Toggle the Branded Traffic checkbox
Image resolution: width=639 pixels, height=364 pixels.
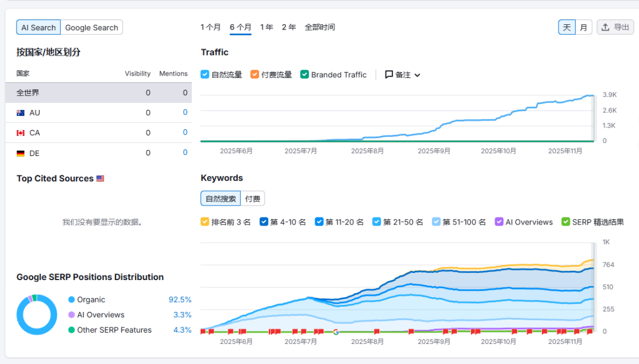[x=304, y=74]
